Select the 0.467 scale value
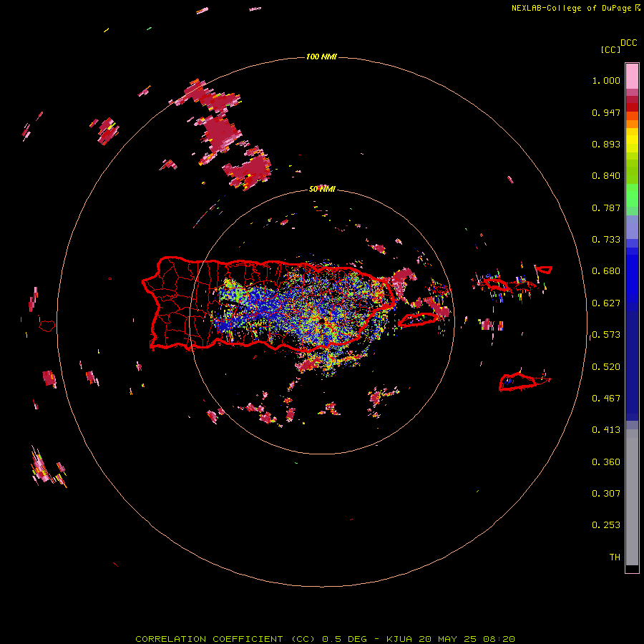The image size is (644, 644). pyautogui.click(x=606, y=399)
